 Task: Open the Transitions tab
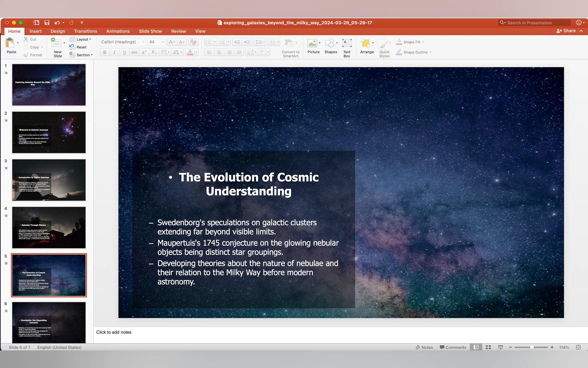click(x=86, y=31)
